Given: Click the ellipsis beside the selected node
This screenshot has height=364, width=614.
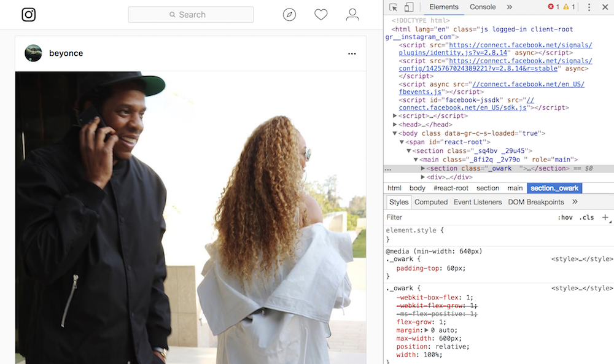Looking at the screenshot, I should pyautogui.click(x=387, y=169).
